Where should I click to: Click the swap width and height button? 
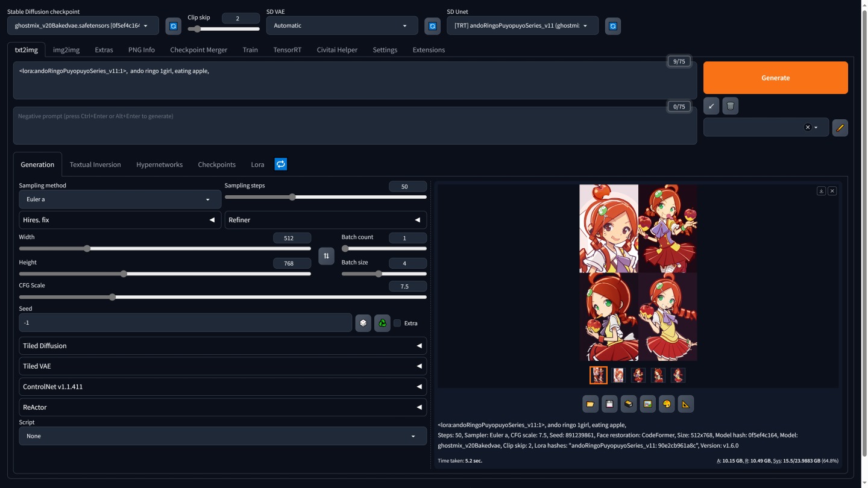click(326, 256)
